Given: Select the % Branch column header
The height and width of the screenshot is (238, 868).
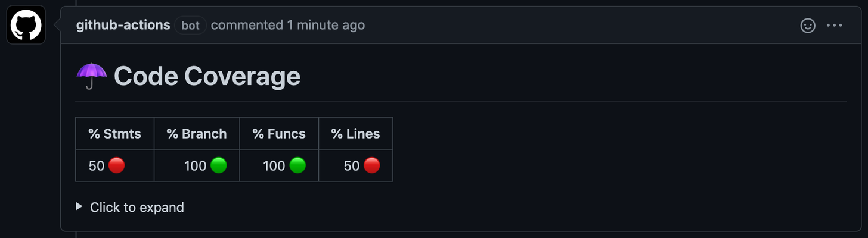Looking at the screenshot, I should click(197, 133).
